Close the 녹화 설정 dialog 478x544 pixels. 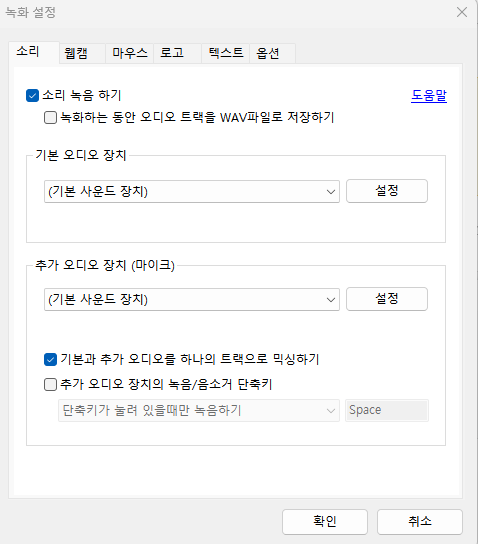[462, 12]
